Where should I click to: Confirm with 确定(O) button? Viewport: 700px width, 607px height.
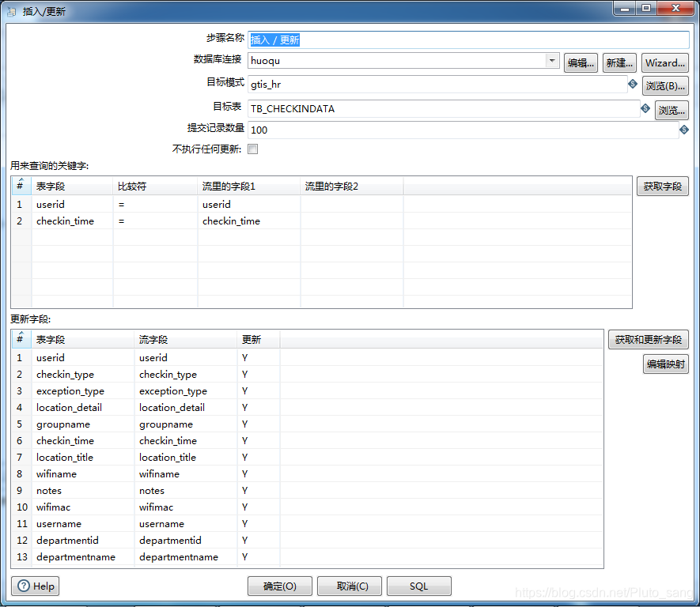coord(280,586)
